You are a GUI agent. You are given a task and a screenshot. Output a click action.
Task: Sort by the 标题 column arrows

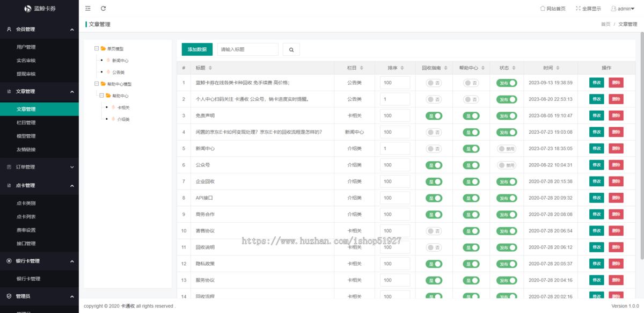pyautogui.click(x=210, y=68)
